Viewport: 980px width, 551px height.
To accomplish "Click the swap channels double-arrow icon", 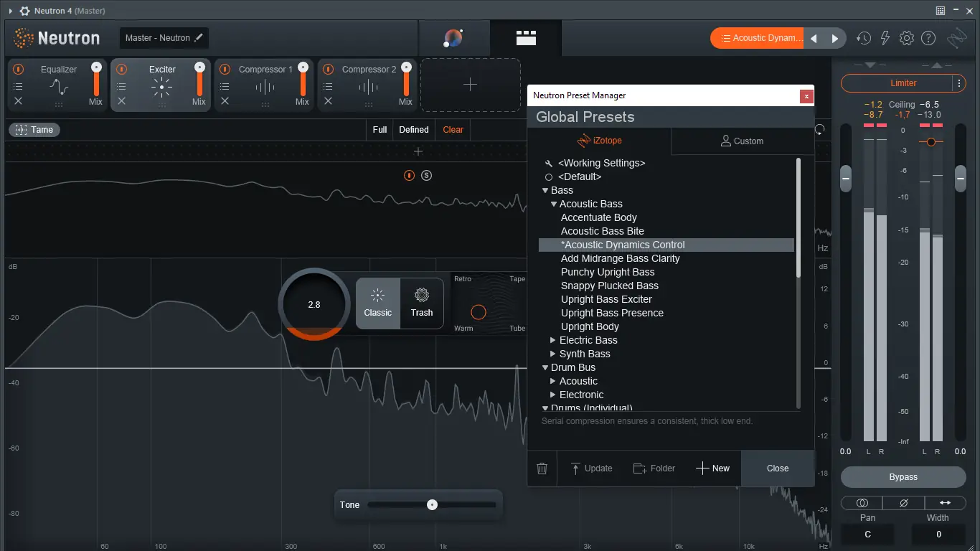I will click(x=945, y=503).
